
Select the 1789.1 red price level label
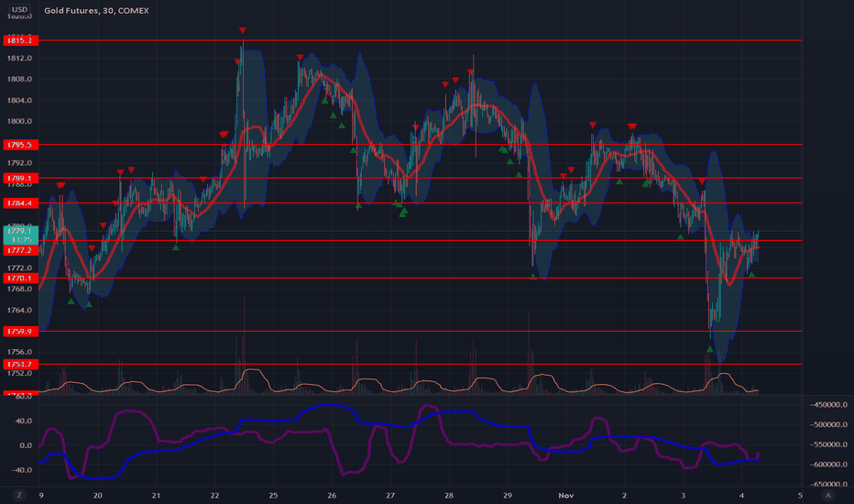20,178
